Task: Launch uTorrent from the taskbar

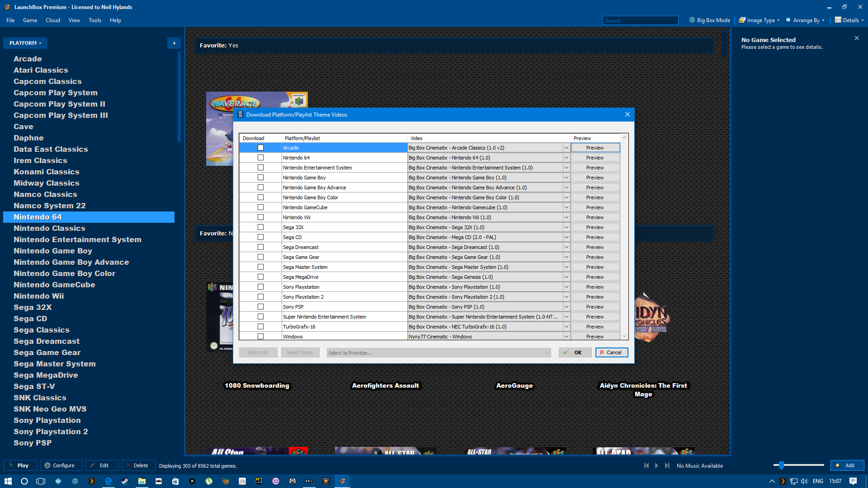Action: pos(209,481)
